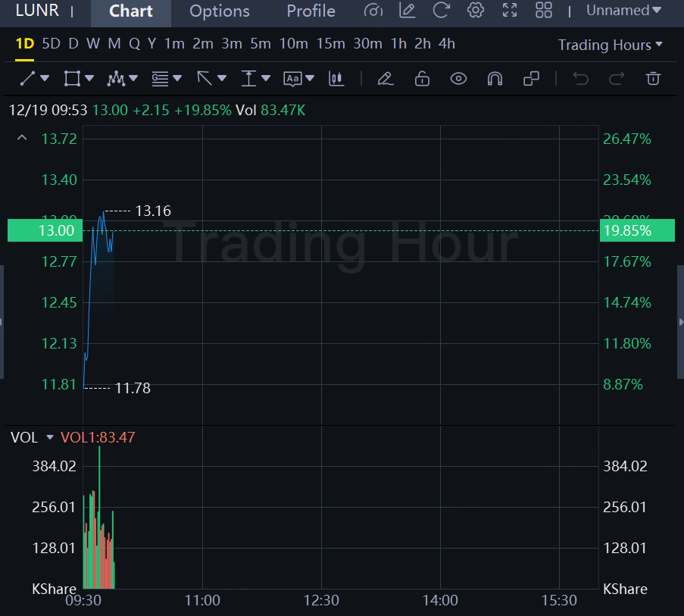This screenshot has height=616, width=684.
Task: Toggle drawings visibility eye icon
Action: pyautogui.click(x=458, y=79)
